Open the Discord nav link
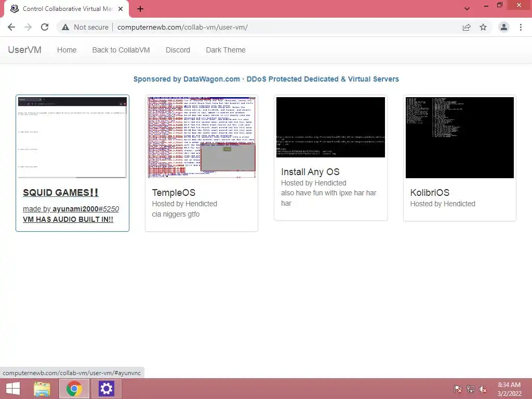Viewport: 532px width, 399px height. [x=178, y=50]
